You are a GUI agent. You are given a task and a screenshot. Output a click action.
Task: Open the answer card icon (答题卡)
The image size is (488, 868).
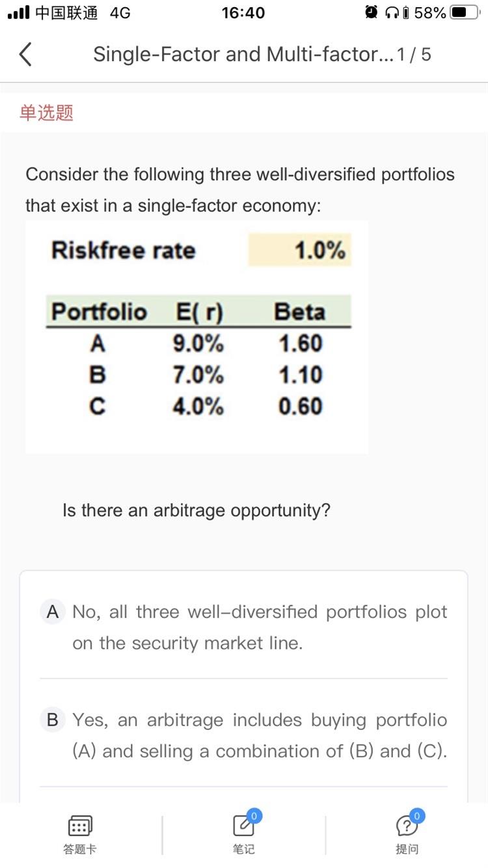[80, 826]
